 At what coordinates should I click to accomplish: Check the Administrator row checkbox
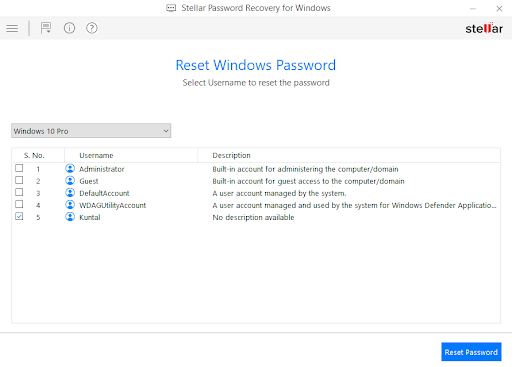[x=19, y=168]
